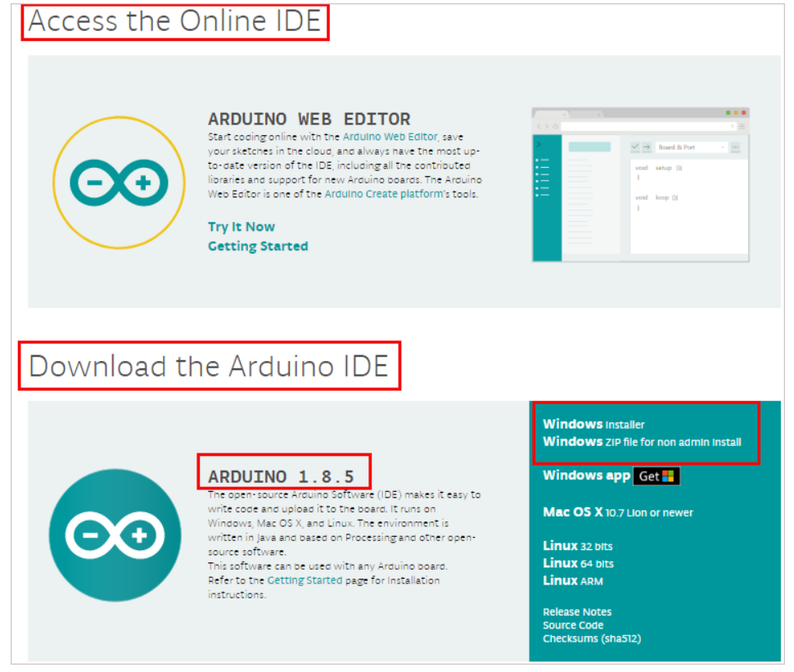Image resolution: width=794 pixels, height=672 pixels.
Task: Open the bold Getting Started link
Action: point(258,246)
